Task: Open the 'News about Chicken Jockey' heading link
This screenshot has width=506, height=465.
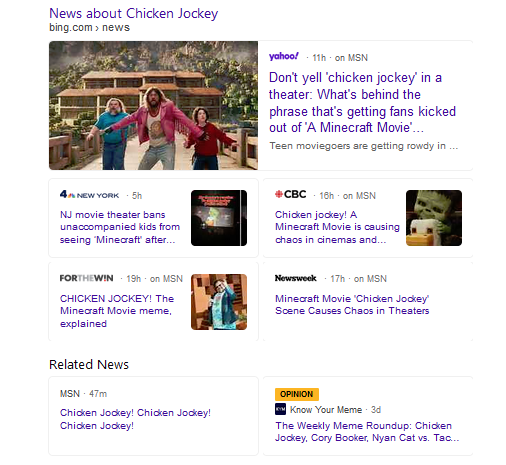Action: pos(133,14)
